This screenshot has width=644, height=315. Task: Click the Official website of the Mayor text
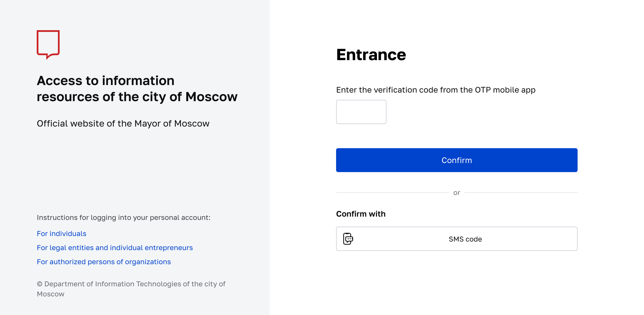[x=123, y=124]
